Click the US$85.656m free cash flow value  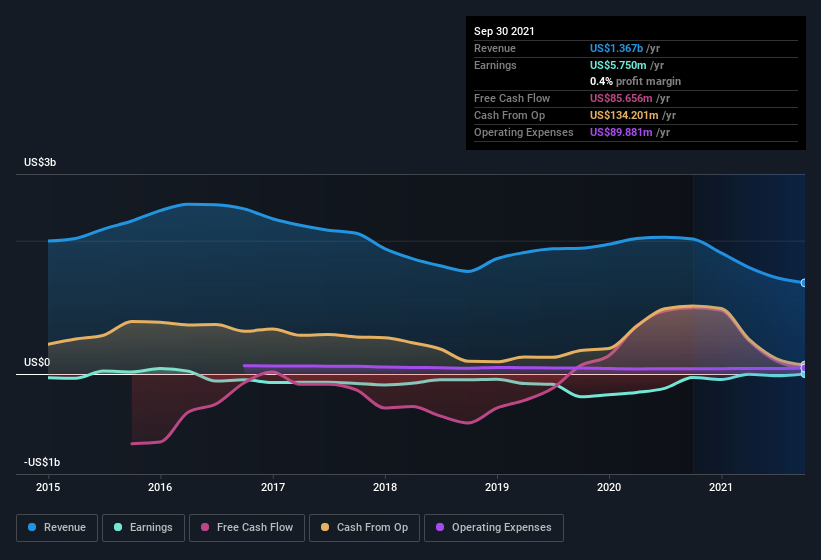[621, 98]
